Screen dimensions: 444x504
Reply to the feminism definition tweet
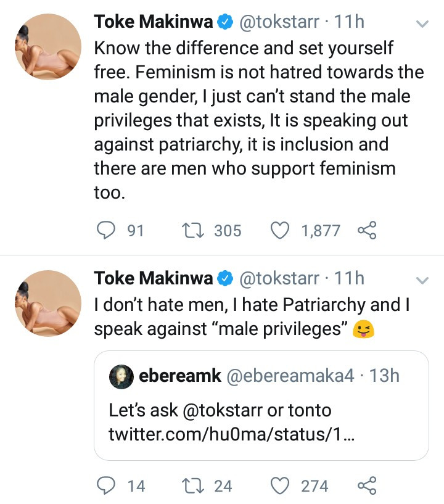[108, 231]
